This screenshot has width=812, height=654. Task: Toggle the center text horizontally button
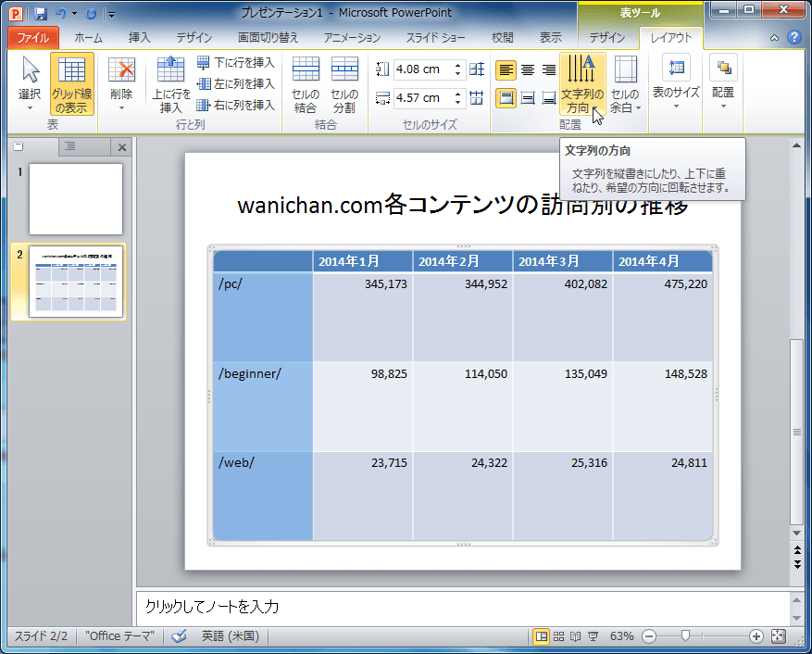click(528, 70)
